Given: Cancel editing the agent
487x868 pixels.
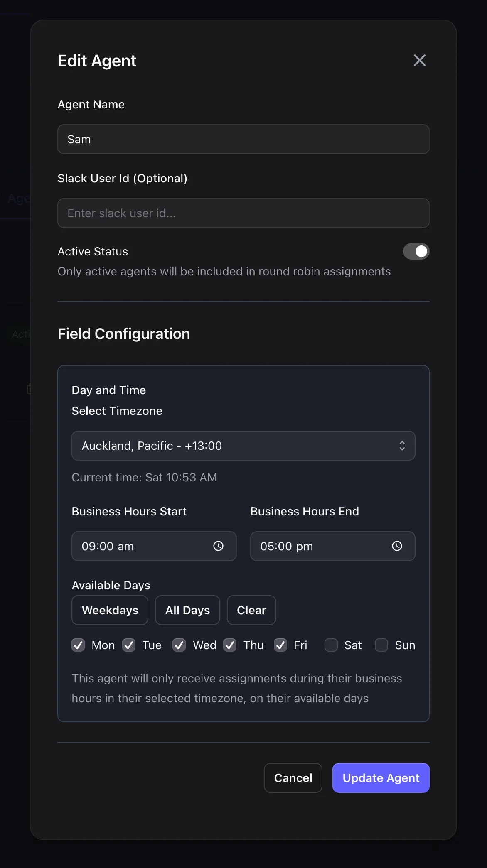Looking at the screenshot, I should click(x=293, y=777).
